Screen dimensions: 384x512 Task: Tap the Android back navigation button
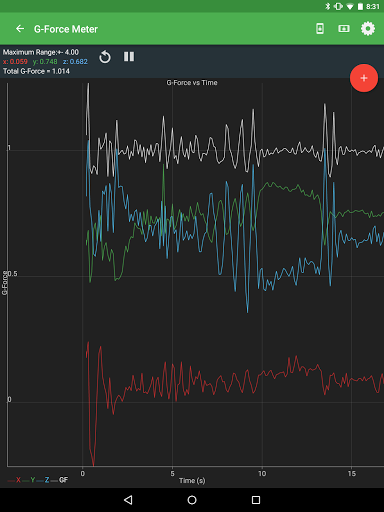[x=128, y=500]
